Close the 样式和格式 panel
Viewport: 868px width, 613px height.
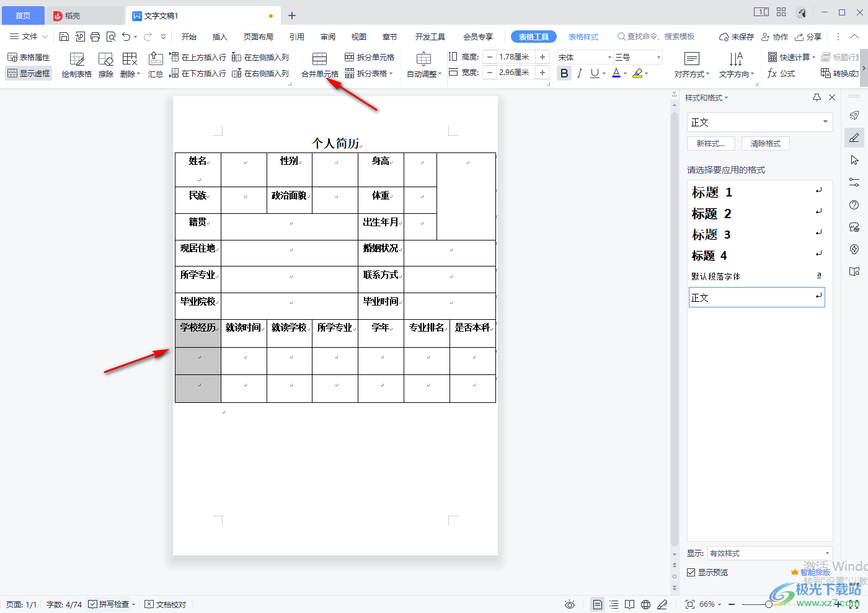point(832,97)
